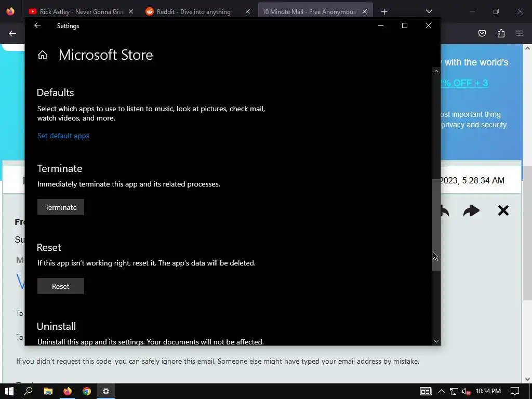Select the Settings gear on the taskbar

[106, 391]
